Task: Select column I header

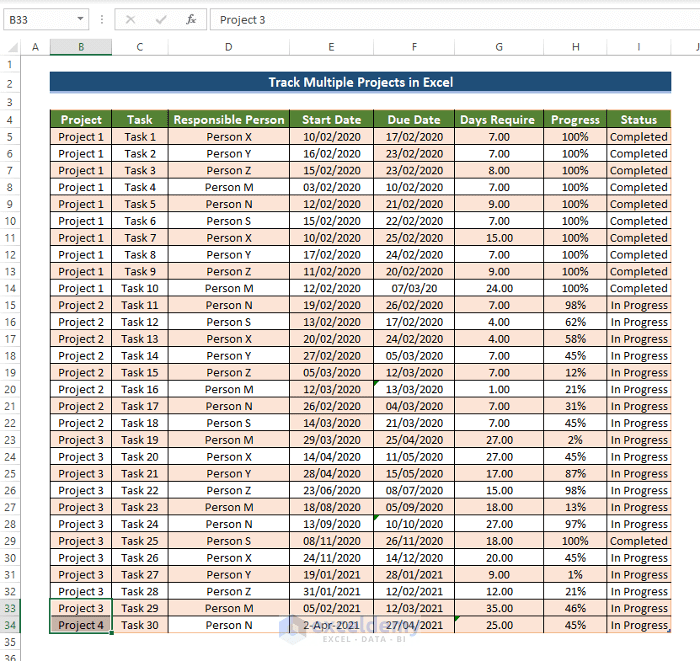Action: click(638, 47)
